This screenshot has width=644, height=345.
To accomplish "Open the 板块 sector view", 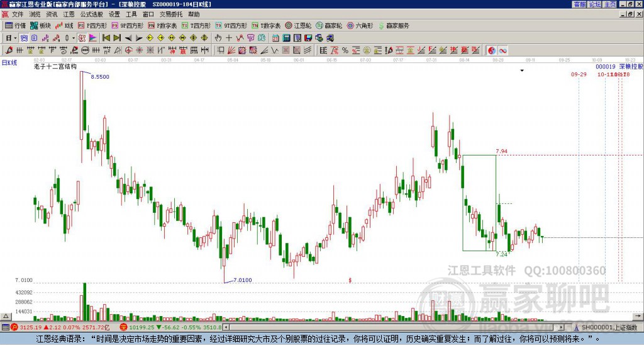I will 41,25.
